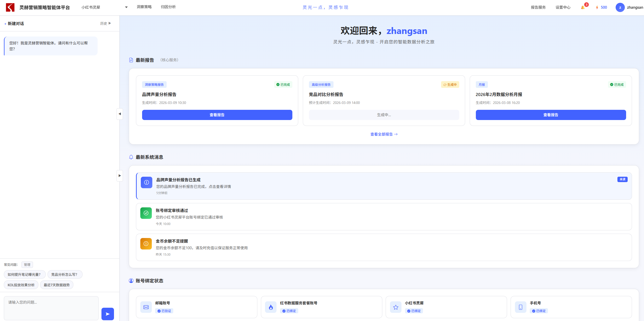Click the 竞品对比分析报告 generating progress bar
This screenshot has height=321, width=644.
[384, 115]
